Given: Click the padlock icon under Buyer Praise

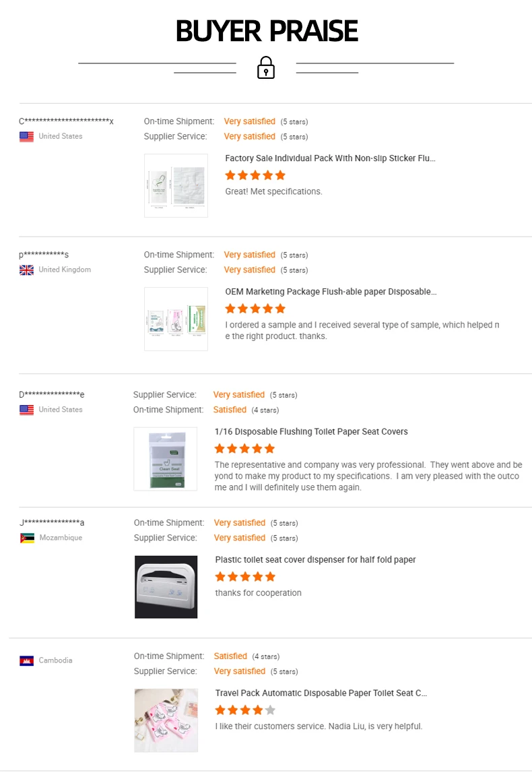Looking at the screenshot, I should 266,67.
